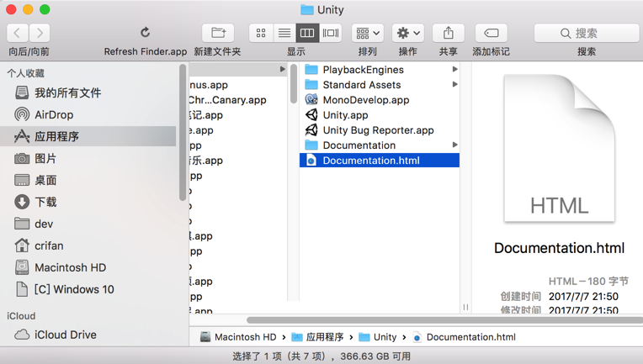Switch to list view mode
This screenshot has height=364, width=643.
coord(284,33)
